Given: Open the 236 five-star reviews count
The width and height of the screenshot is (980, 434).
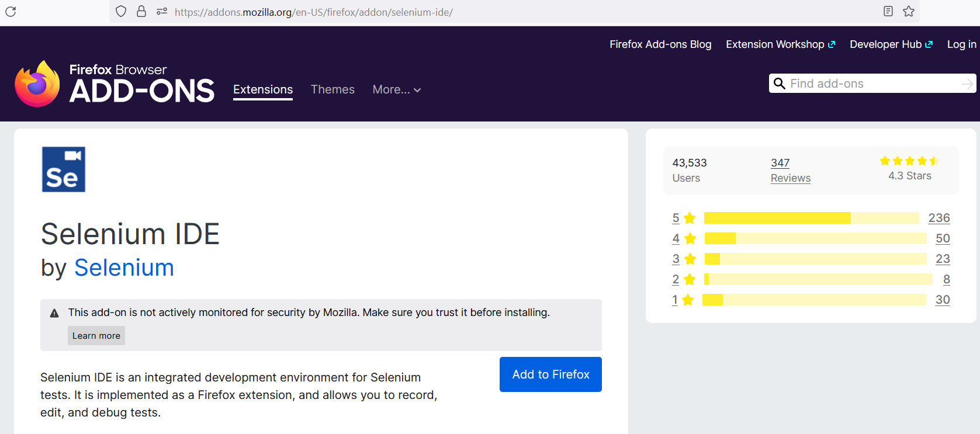Looking at the screenshot, I should coord(939,218).
